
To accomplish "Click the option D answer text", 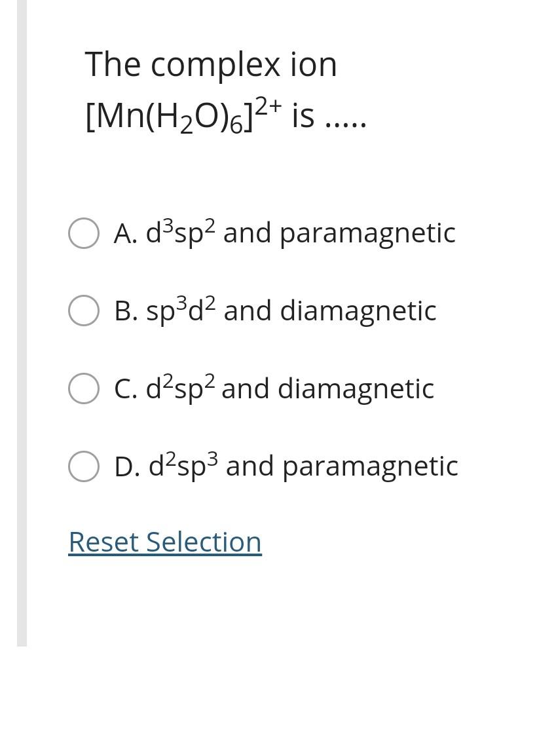I will click(x=286, y=465).
